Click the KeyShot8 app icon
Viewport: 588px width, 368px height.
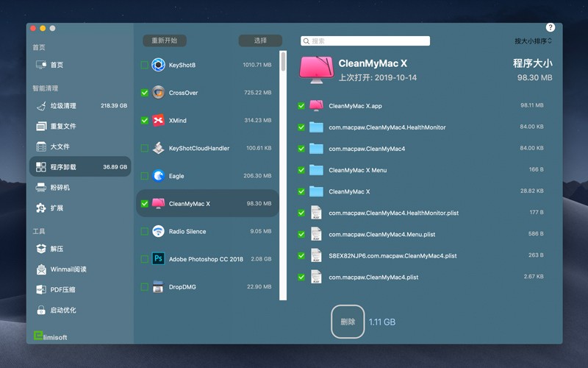[158, 65]
